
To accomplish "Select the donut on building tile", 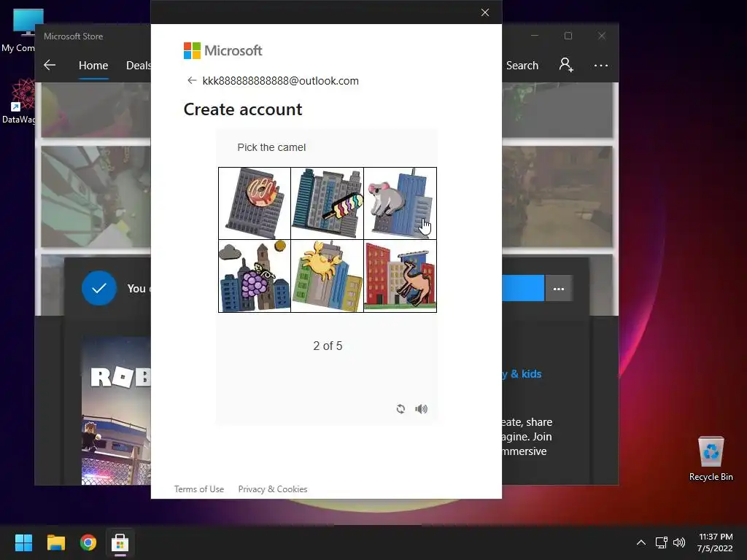I will [255, 203].
